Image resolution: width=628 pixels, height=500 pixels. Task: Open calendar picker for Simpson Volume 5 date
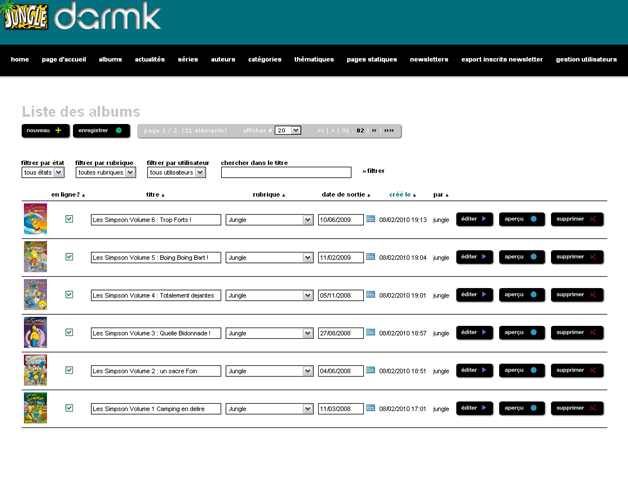point(370,256)
